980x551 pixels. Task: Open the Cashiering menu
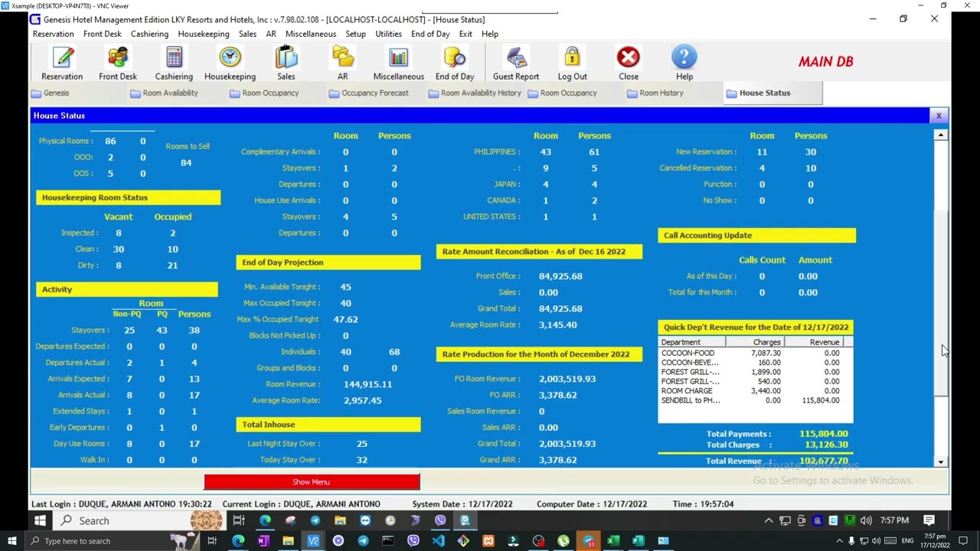pyautogui.click(x=149, y=34)
